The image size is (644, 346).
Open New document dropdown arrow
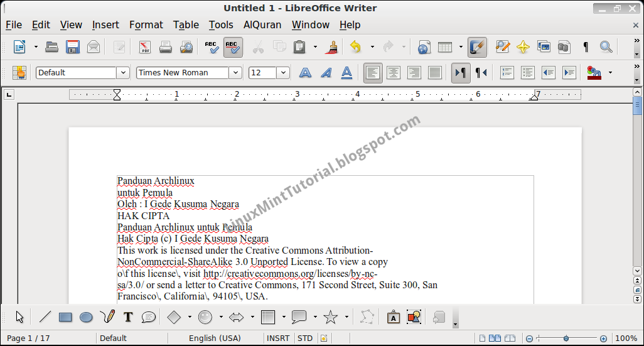pos(36,47)
